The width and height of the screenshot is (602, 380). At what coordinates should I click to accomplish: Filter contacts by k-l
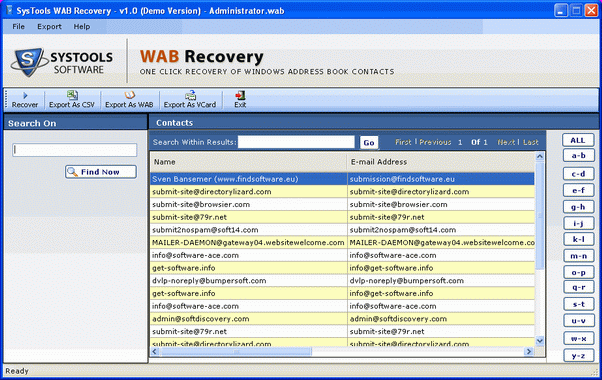[x=579, y=239]
